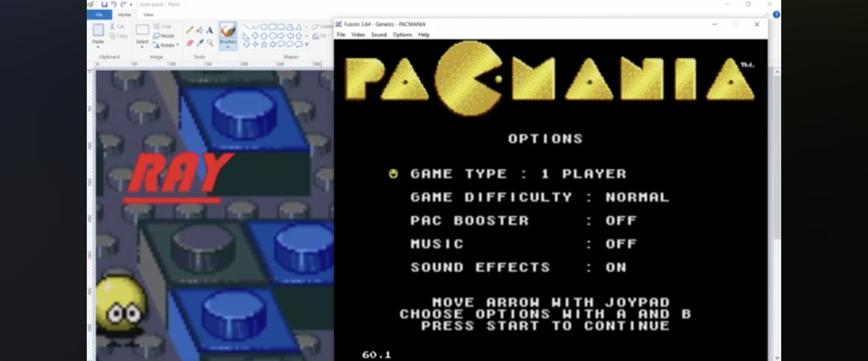Pick the Oval callout shape
The image size is (868, 361).
(x=290, y=44)
